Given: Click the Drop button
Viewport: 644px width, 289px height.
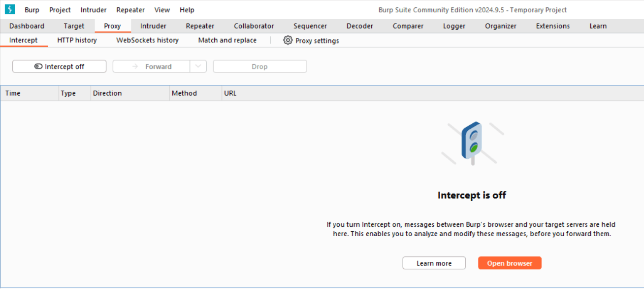Looking at the screenshot, I should pyautogui.click(x=260, y=67).
